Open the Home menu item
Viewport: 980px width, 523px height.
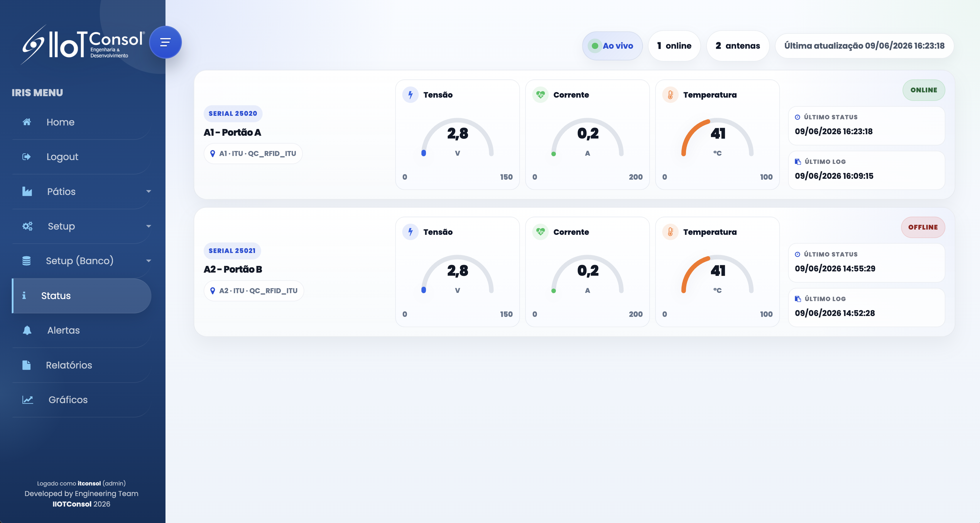[81, 122]
